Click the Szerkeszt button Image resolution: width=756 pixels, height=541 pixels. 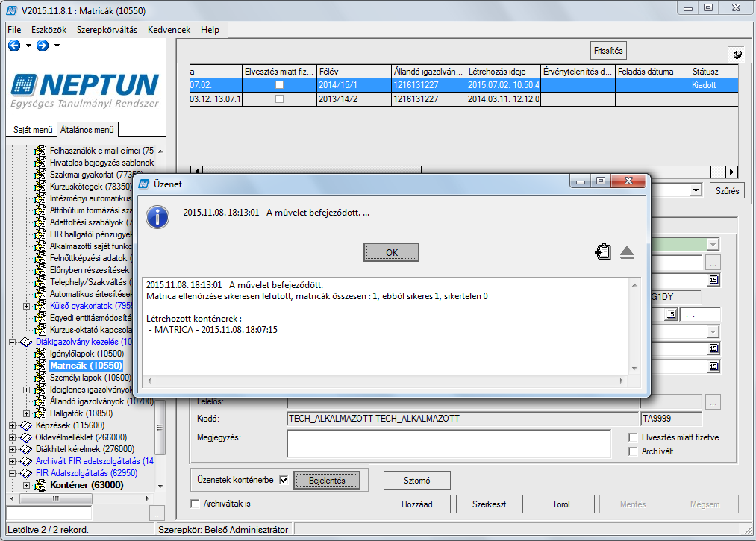click(x=489, y=504)
